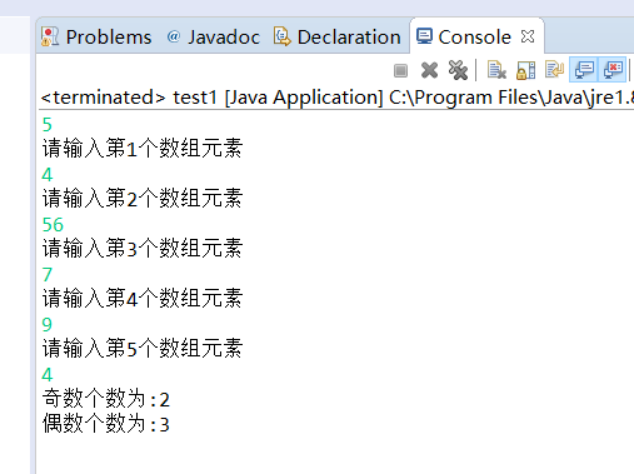Viewport: 634px width, 474px height.
Task: Activate the Console tab
Action: (464, 37)
